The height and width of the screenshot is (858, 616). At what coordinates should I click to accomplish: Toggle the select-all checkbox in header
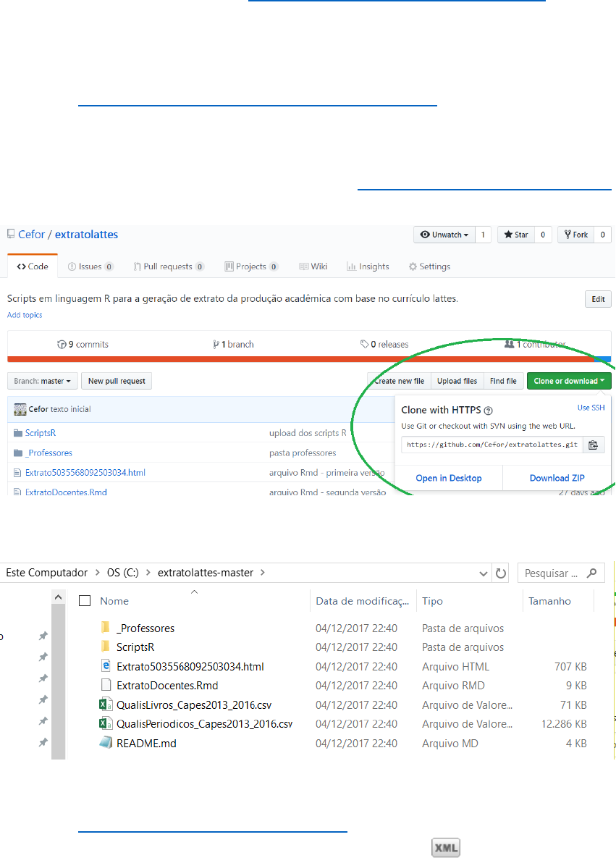point(85,601)
